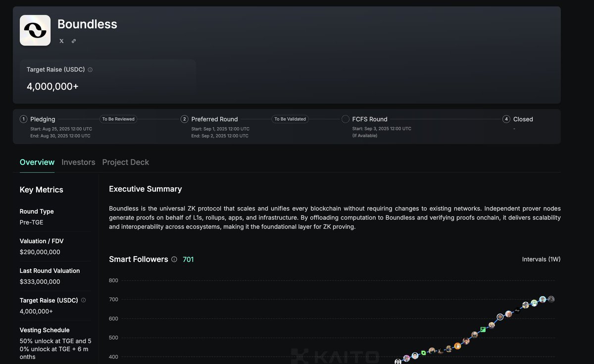Select Pledging end date Aug 30, 2025
Image resolution: width=594 pixels, height=364 pixels.
point(60,136)
